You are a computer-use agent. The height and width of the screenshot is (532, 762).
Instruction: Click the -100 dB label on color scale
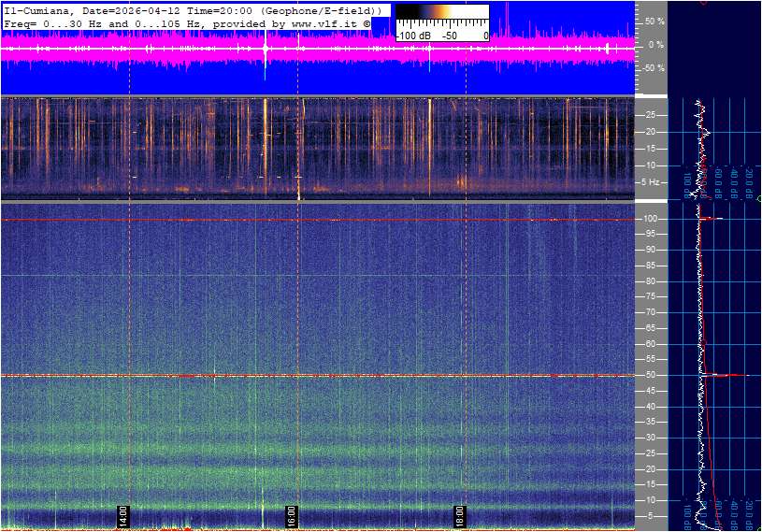(413, 36)
